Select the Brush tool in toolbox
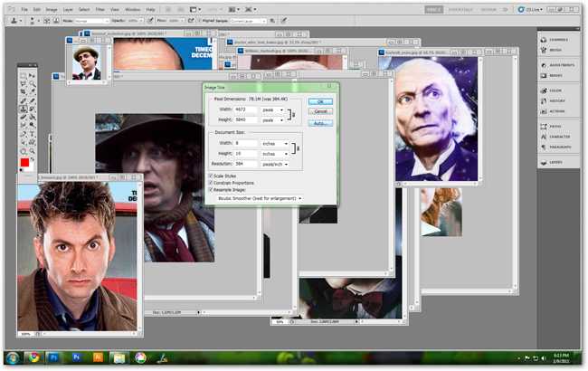588x371 pixels. [x=32, y=100]
